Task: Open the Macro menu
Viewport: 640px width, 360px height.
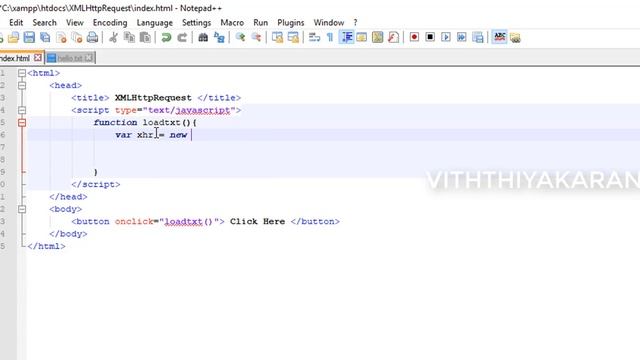Action: 232,22
